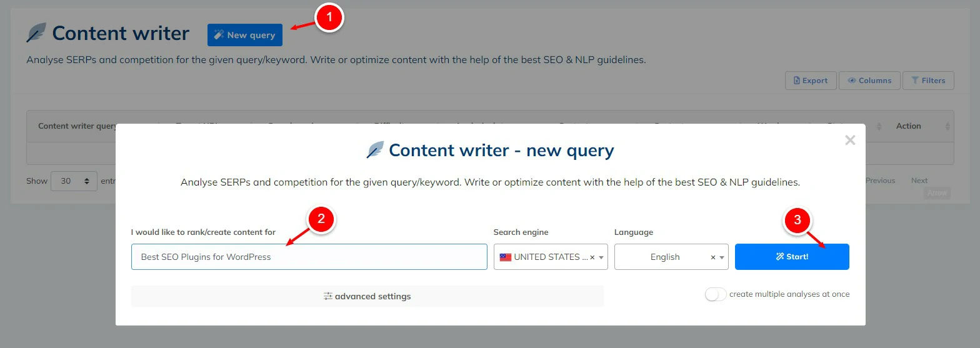This screenshot has width=980, height=348.
Task: Click the Content writer feather icon in heading
Action: [36, 33]
